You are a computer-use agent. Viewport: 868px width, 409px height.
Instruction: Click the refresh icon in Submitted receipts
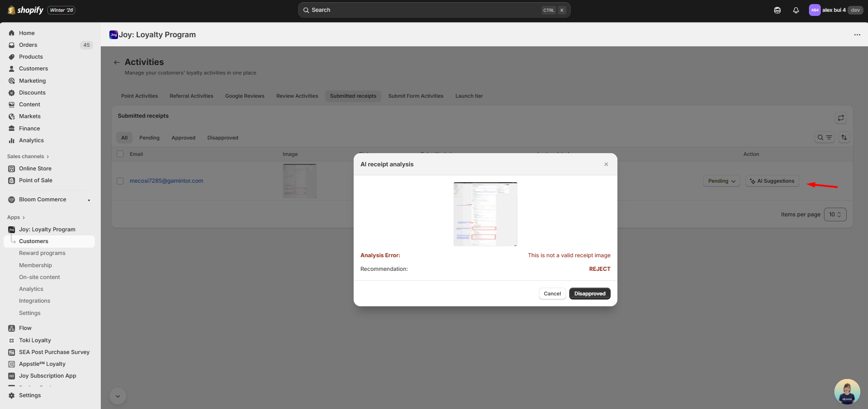841,118
